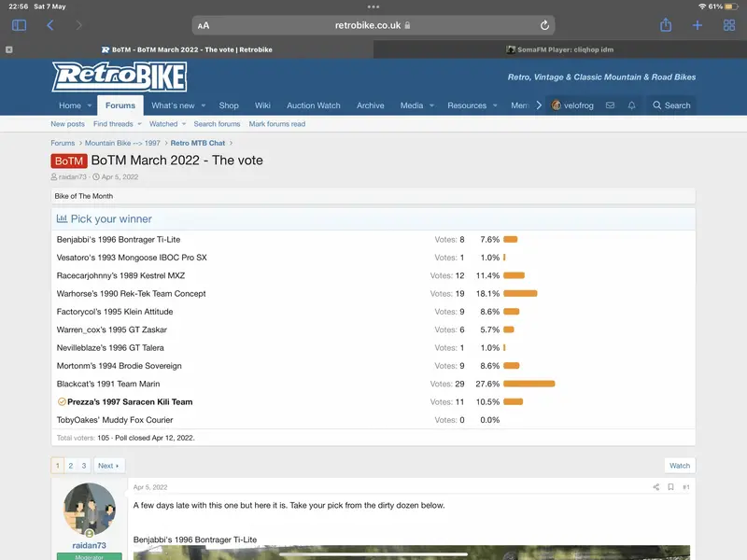Expand the Resources dropdown arrow
The height and width of the screenshot is (560, 747).
[495, 105]
